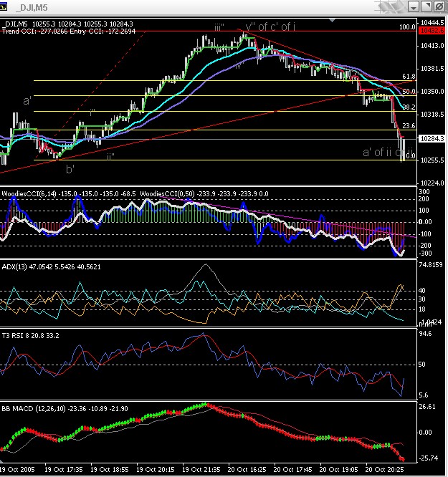
Task: Click the 5.6 value on the RSI scale
Action: pyautogui.click(x=424, y=395)
